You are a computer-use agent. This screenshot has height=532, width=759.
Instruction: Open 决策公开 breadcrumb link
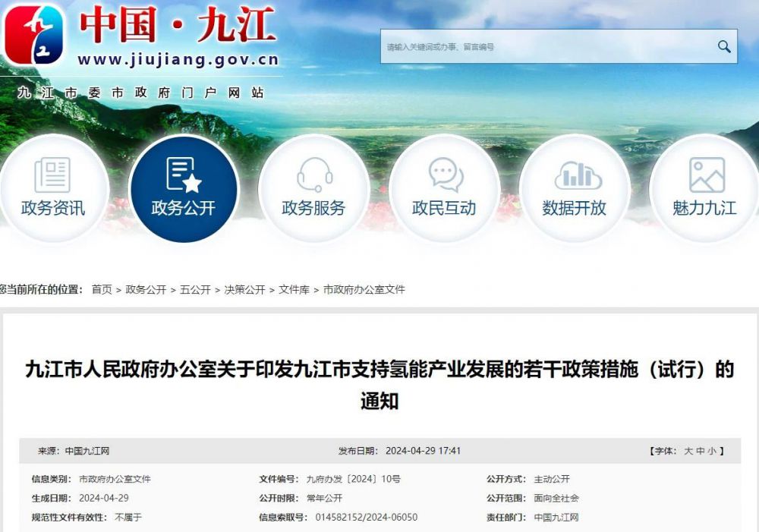[244, 290]
